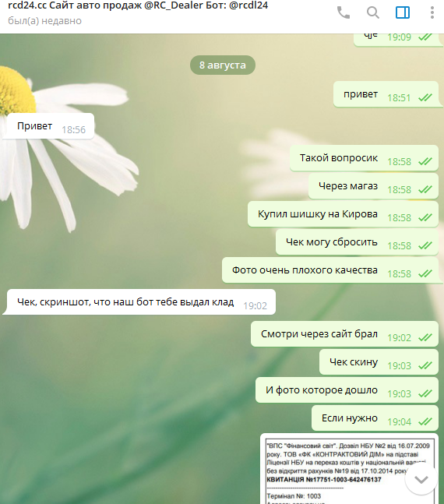Viewport: 444px width, 504px height.
Task: Toggle the right sidebar panel icon
Action: [403, 13]
